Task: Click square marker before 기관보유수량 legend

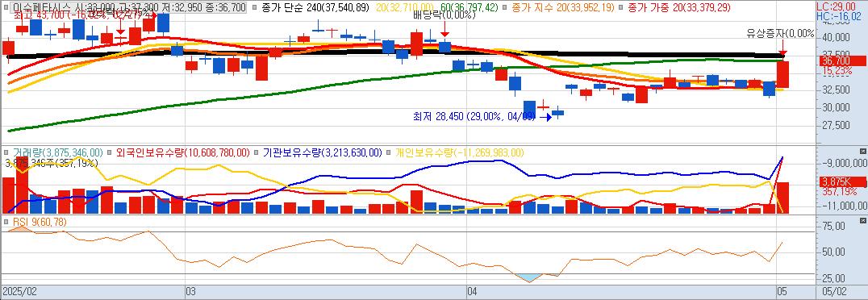Action: [257, 152]
